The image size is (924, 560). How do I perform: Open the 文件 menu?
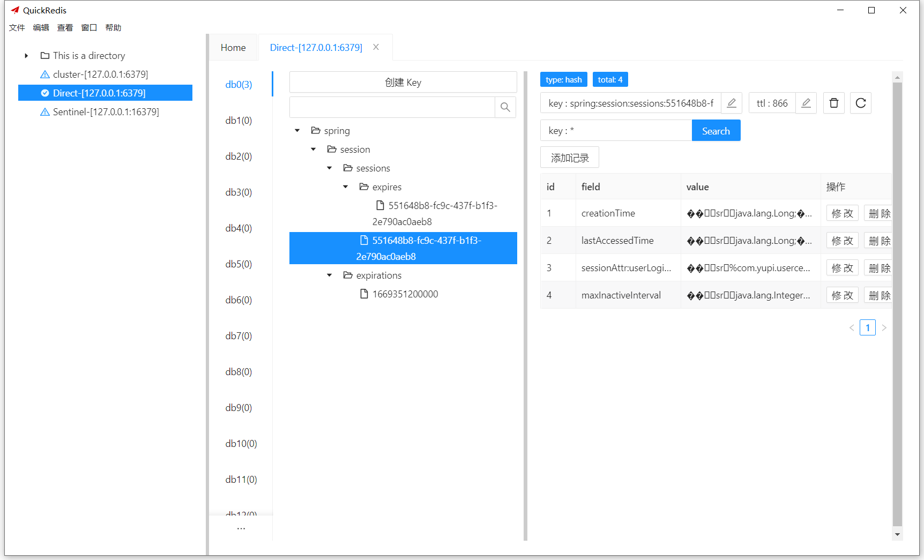pos(17,28)
